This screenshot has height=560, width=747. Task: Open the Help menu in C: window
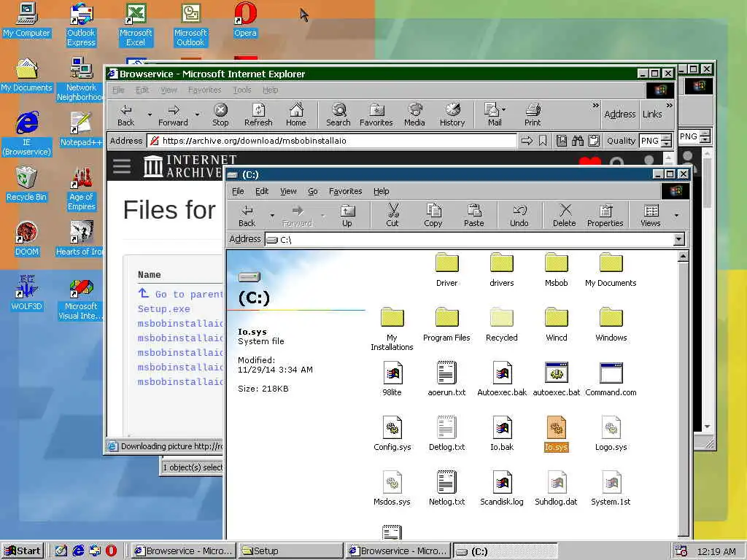(x=381, y=191)
